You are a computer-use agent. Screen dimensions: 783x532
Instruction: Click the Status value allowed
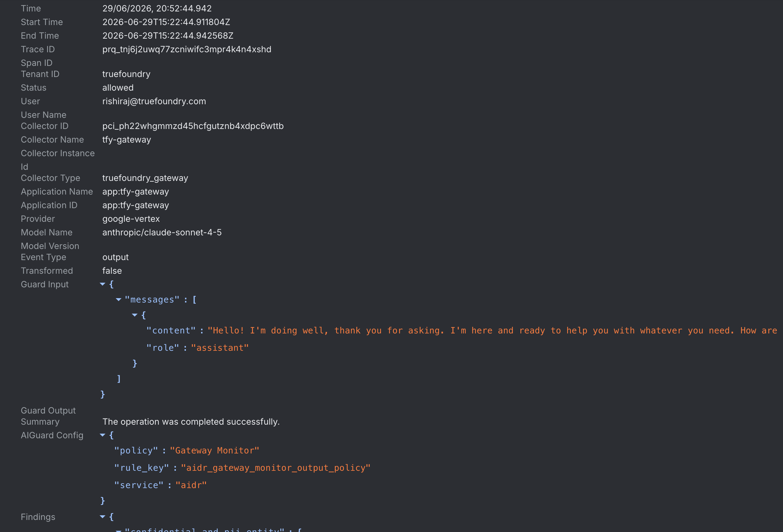[118, 88]
